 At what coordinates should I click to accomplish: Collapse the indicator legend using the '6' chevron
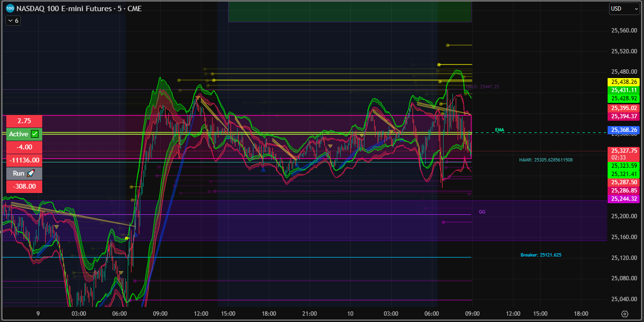pyautogui.click(x=12, y=20)
